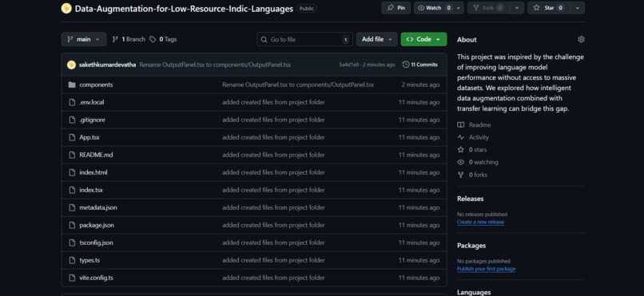Click the file icon beside types.ts

72,260
